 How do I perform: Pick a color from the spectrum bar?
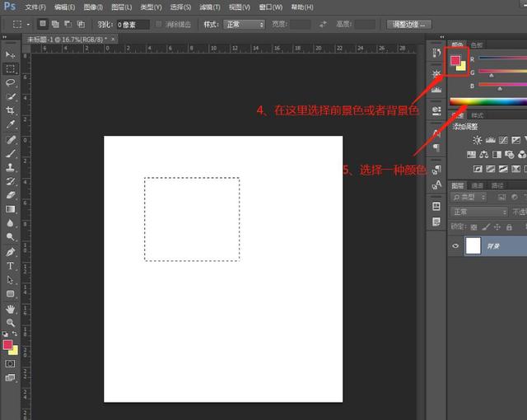pos(488,101)
